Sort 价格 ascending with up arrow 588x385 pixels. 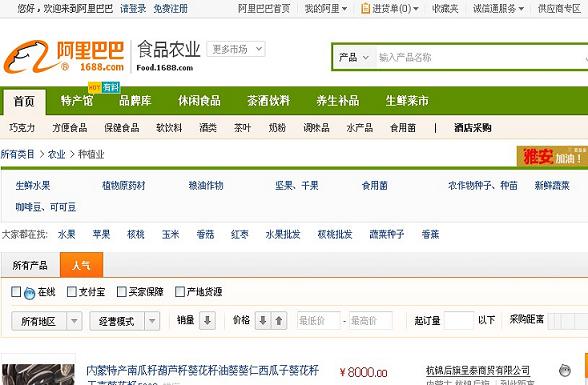279,321
